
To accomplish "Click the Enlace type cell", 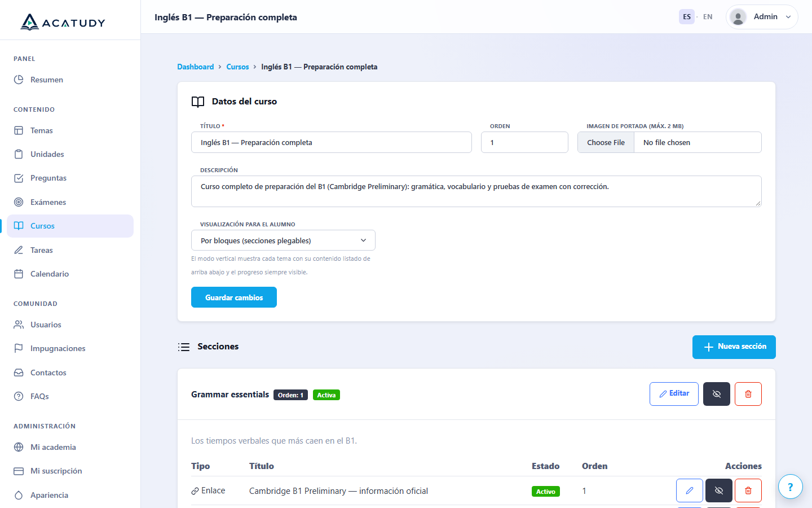I will click(208, 491).
